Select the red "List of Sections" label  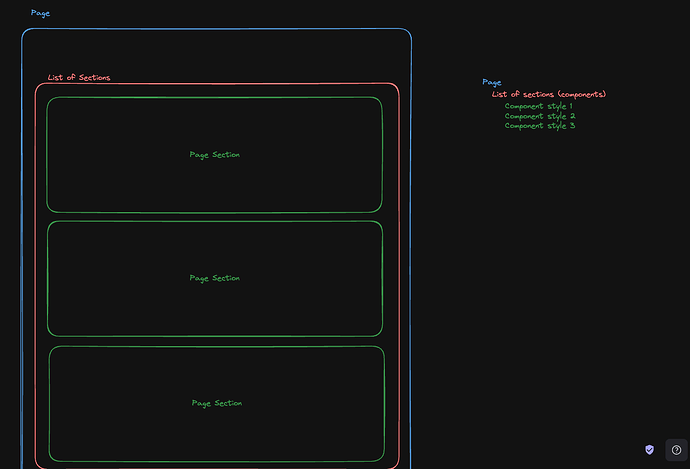click(x=79, y=77)
